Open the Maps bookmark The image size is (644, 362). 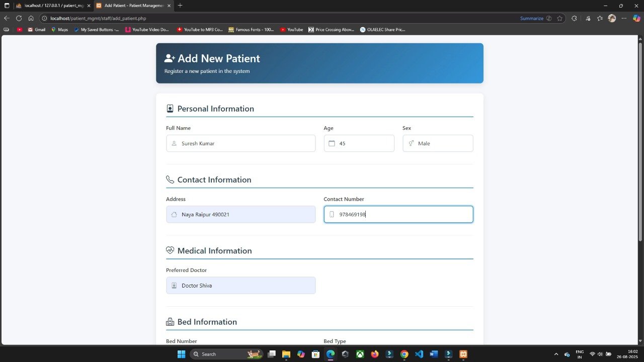59,30
